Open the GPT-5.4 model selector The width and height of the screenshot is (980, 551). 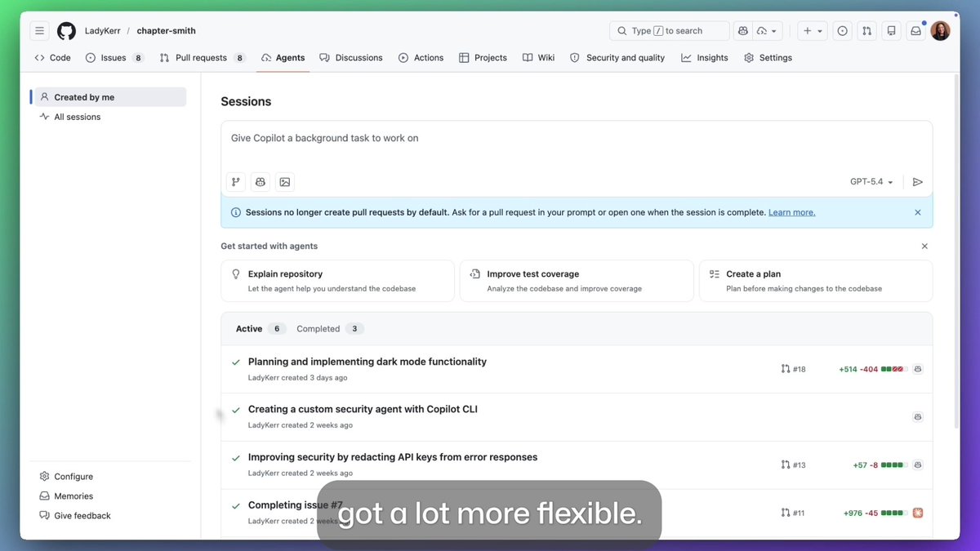tap(872, 182)
